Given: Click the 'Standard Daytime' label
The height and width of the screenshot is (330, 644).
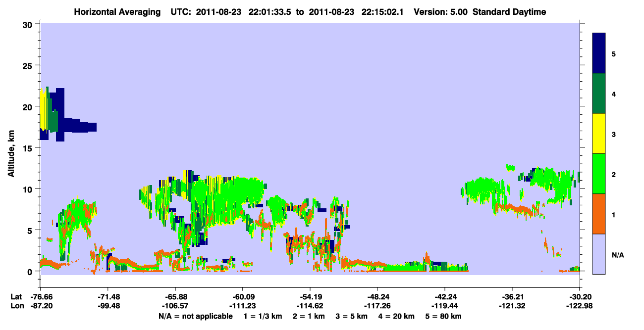Looking at the screenshot, I should [x=509, y=12].
